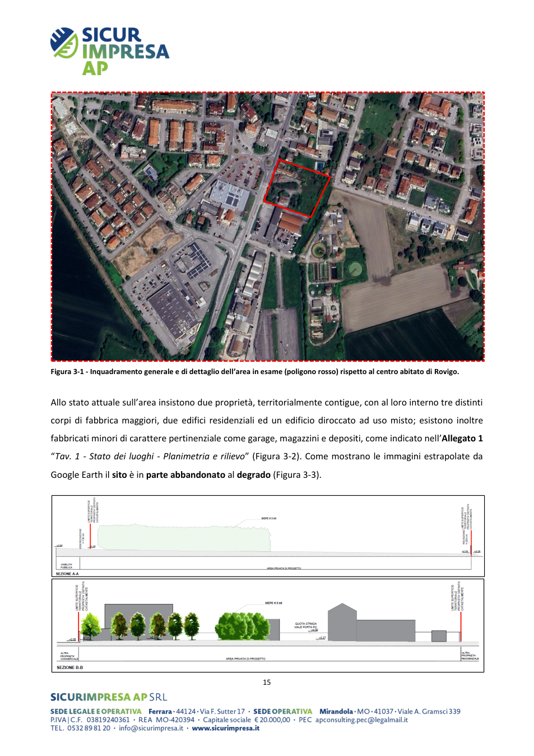Click the SEZIONE B-B label

pos(69,667)
